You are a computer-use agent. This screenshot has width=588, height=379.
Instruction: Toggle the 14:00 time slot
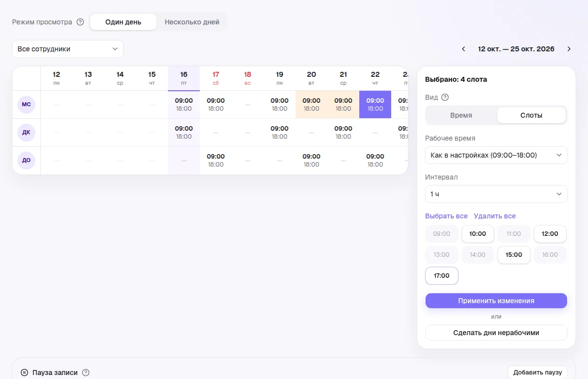click(477, 255)
